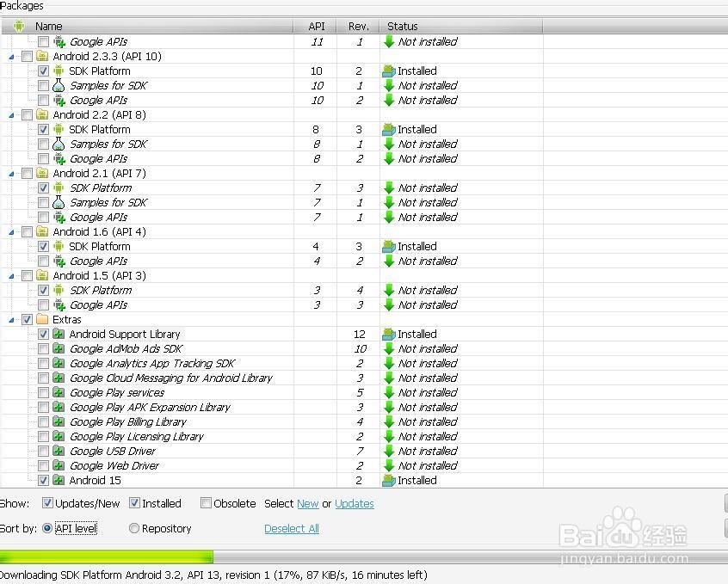
Task: Select API level sort option
Action: (x=46, y=528)
